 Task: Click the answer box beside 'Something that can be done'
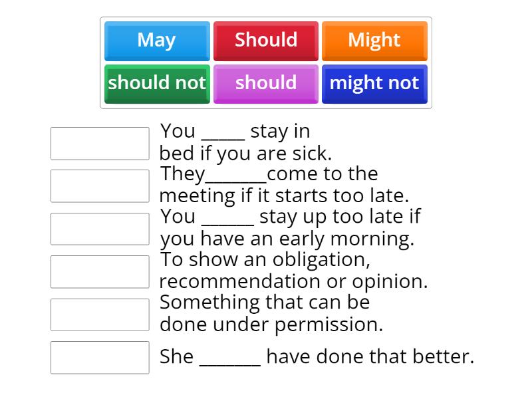pos(100,315)
